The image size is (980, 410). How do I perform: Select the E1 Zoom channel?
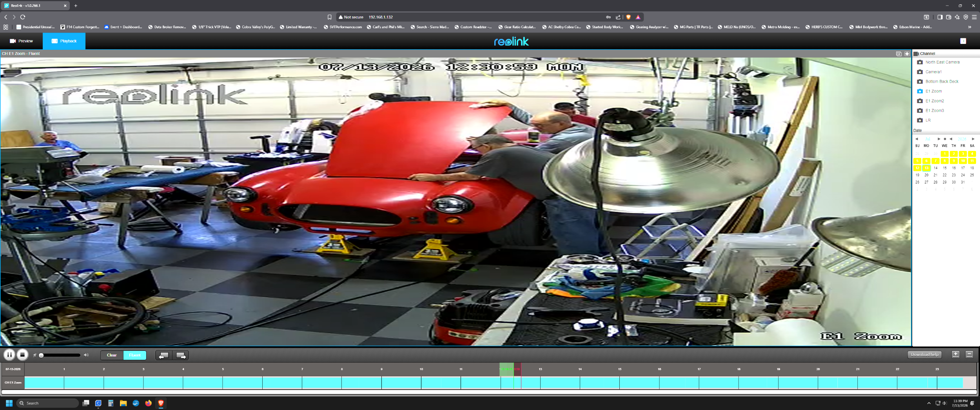[929, 91]
